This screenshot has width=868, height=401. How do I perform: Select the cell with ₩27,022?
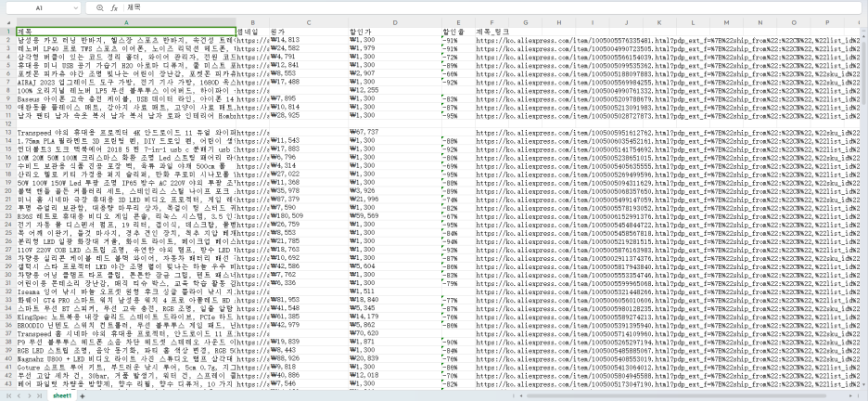pyautogui.click(x=309, y=174)
